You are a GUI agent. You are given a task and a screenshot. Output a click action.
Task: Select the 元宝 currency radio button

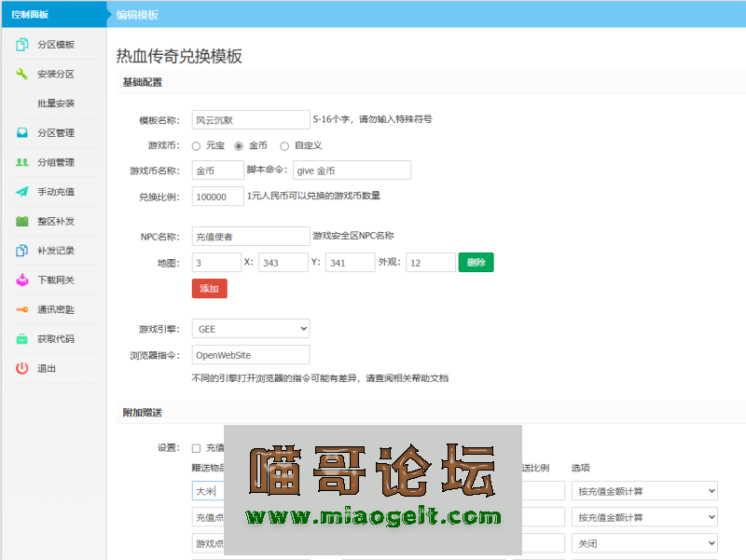click(196, 146)
